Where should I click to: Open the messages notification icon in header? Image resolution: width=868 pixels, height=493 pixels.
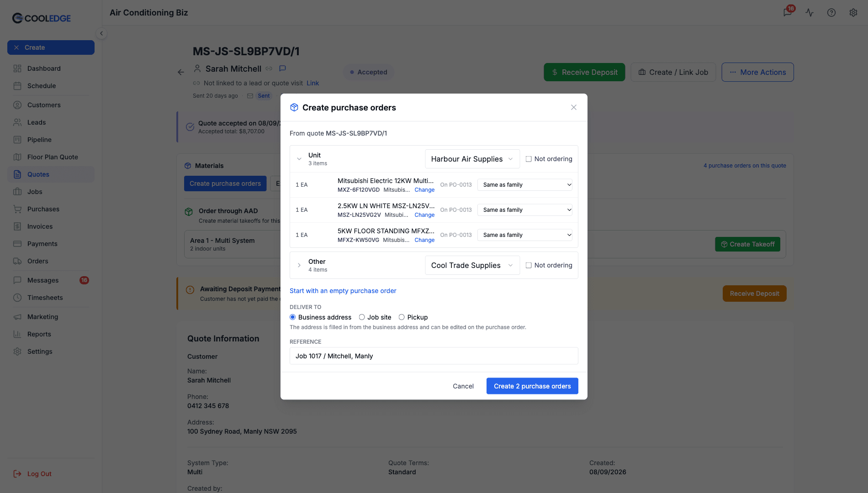pos(788,12)
